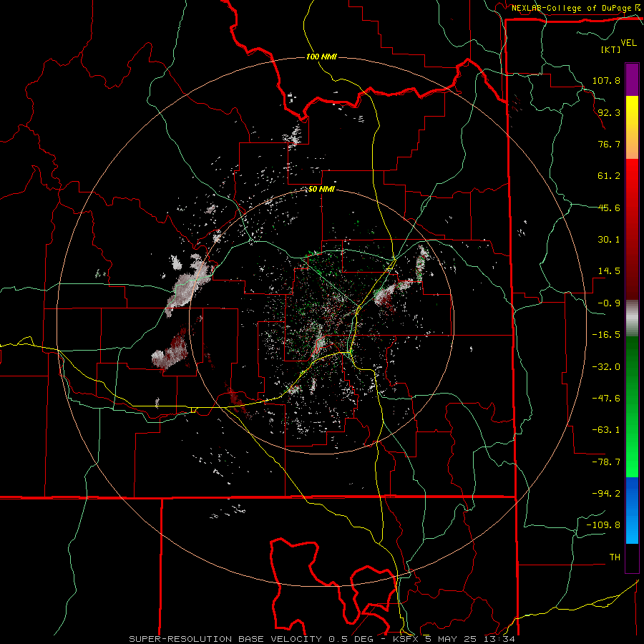Click the 45.6 velocity scale value

(x=609, y=208)
